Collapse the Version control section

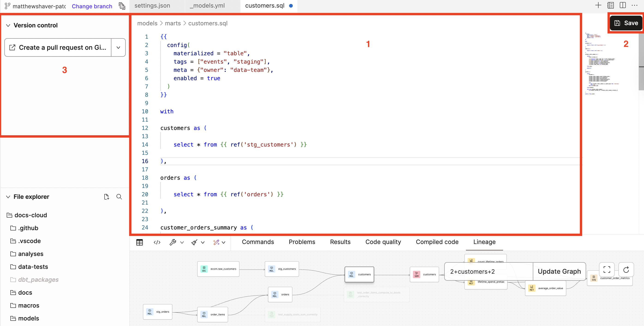(8, 25)
